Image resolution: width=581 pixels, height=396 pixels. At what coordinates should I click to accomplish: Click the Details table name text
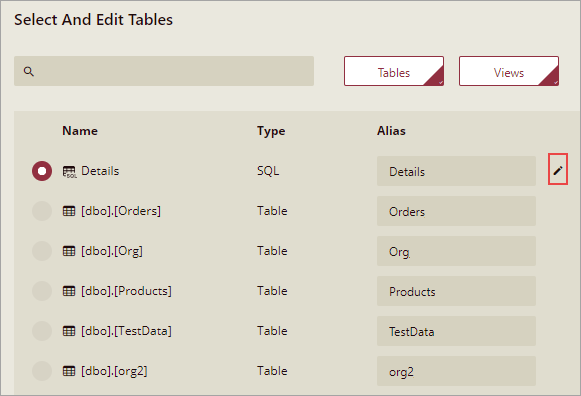pos(100,171)
